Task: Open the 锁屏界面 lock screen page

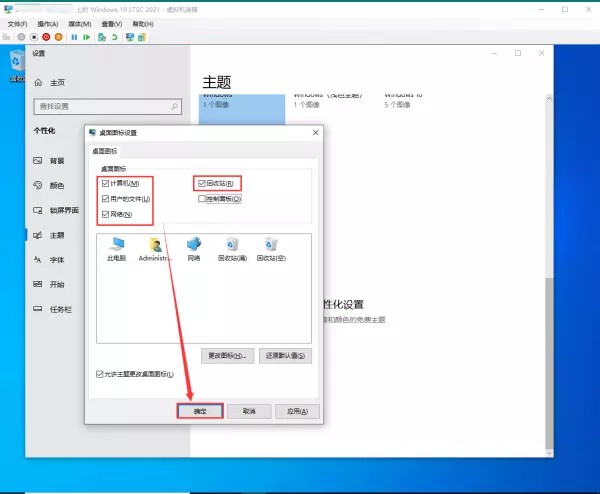Action: coord(57,210)
